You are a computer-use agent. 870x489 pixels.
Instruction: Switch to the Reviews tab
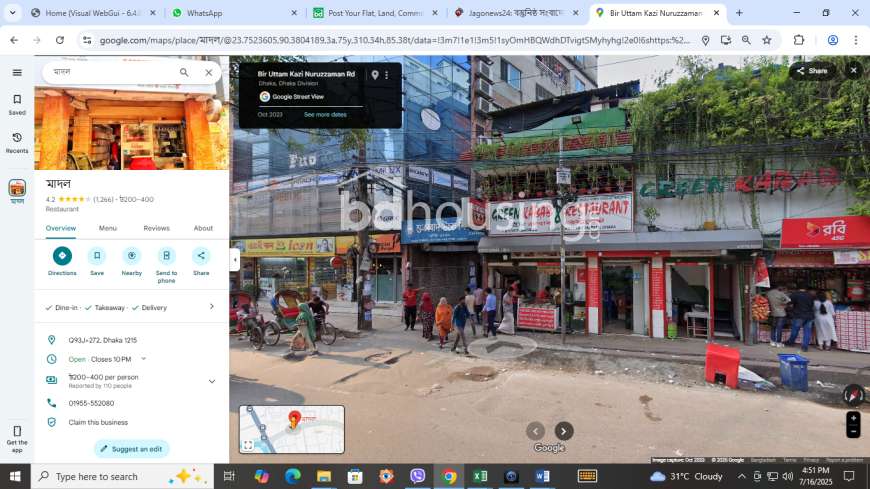pyautogui.click(x=156, y=228)
